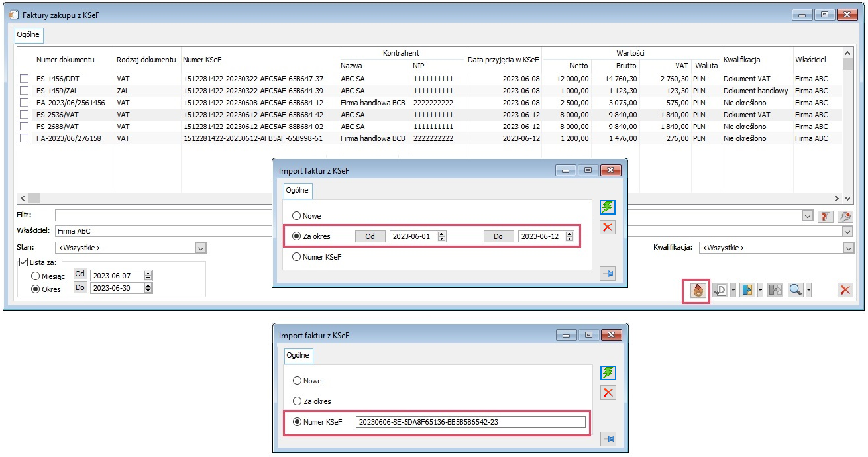Run import via lightning icon in Za okres dialog
Viewport: 868px width, 457px height.
click(608, 207)
